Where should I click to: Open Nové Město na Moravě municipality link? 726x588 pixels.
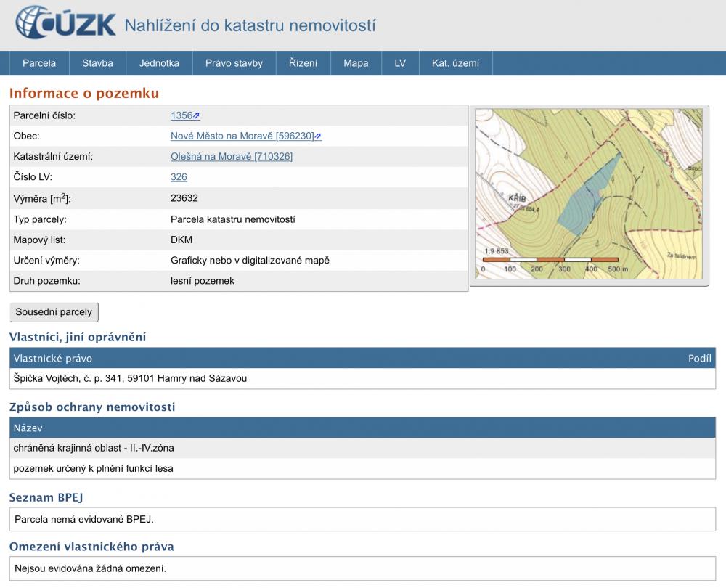(242, 136)
